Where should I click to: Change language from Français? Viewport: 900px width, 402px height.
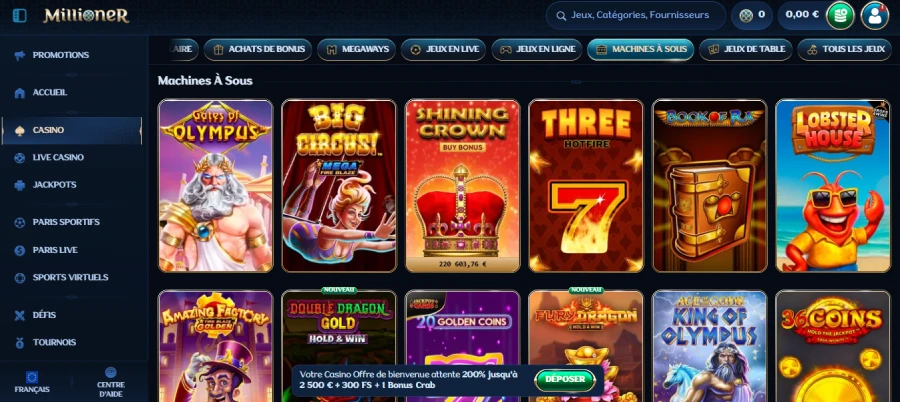point(32,382)
